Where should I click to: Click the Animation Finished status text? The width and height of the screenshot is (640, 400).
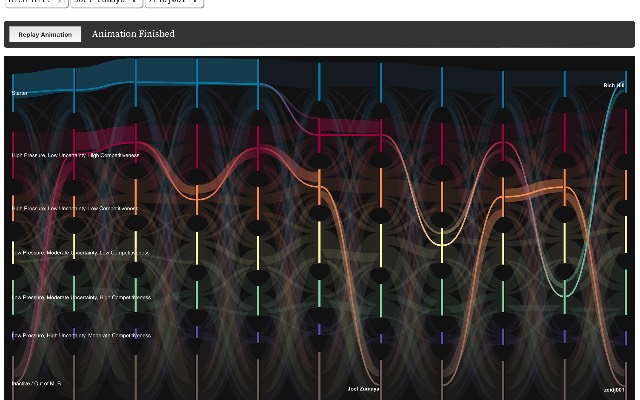pyautogui.click(x=133, y=34)
